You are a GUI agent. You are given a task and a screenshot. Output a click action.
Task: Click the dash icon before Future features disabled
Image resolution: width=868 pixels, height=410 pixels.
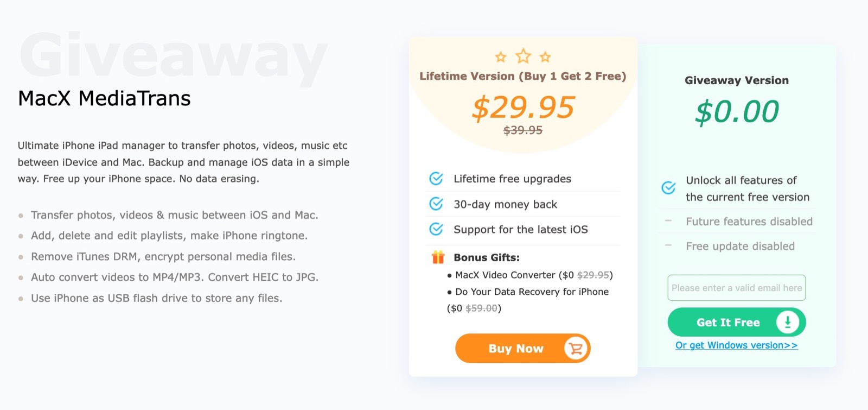668,221
